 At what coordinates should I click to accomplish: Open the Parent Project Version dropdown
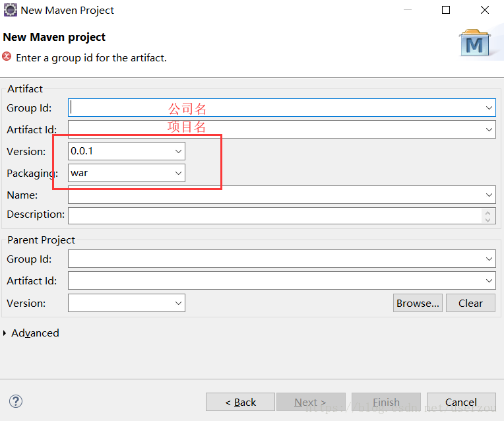[178, 303]
